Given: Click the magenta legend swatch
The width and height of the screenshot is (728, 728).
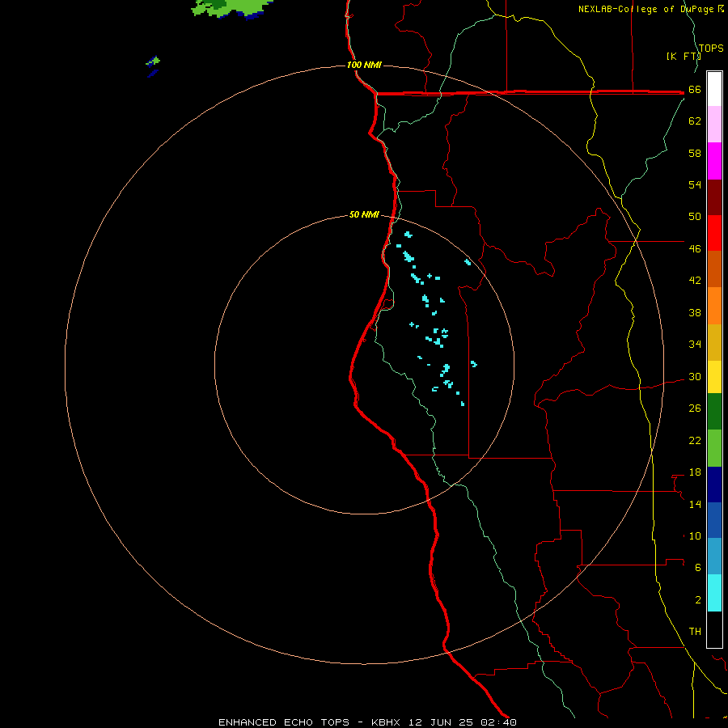Looking at the screenshot, I should point(714,161).
